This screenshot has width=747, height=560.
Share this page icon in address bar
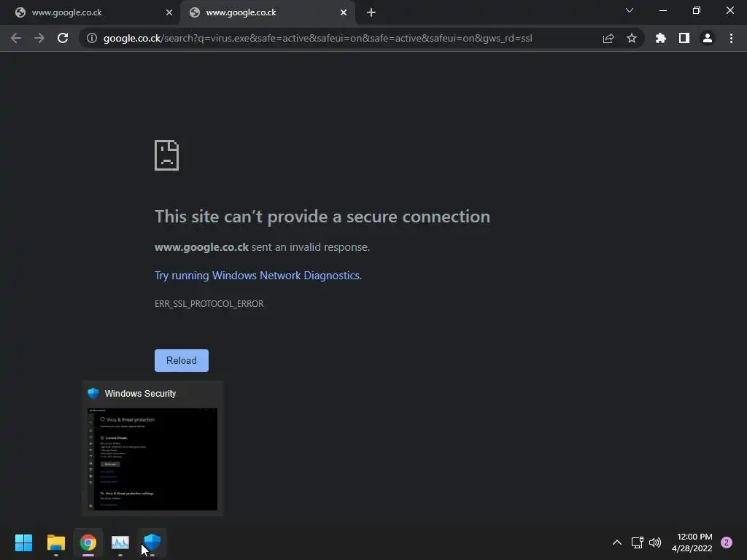point(608,38)
